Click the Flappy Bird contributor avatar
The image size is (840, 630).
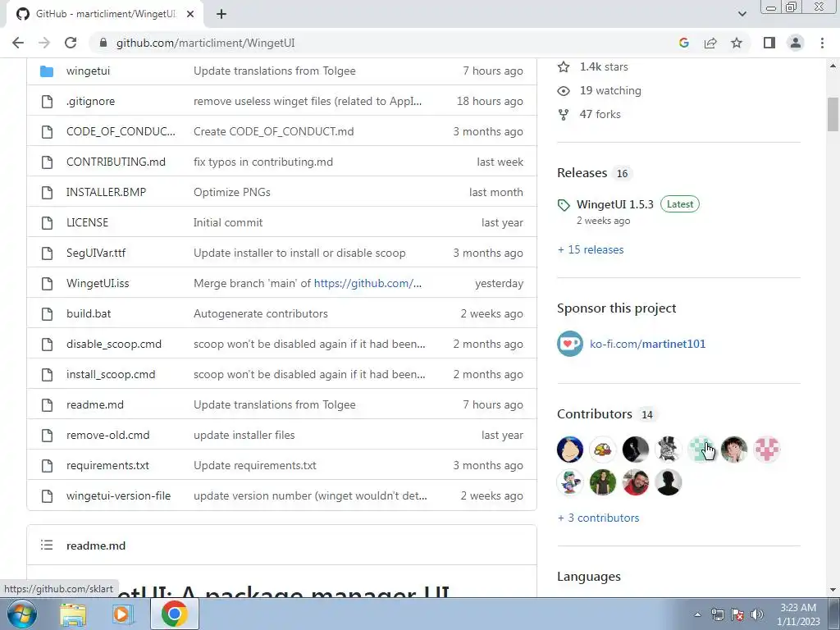coord(603,450)
